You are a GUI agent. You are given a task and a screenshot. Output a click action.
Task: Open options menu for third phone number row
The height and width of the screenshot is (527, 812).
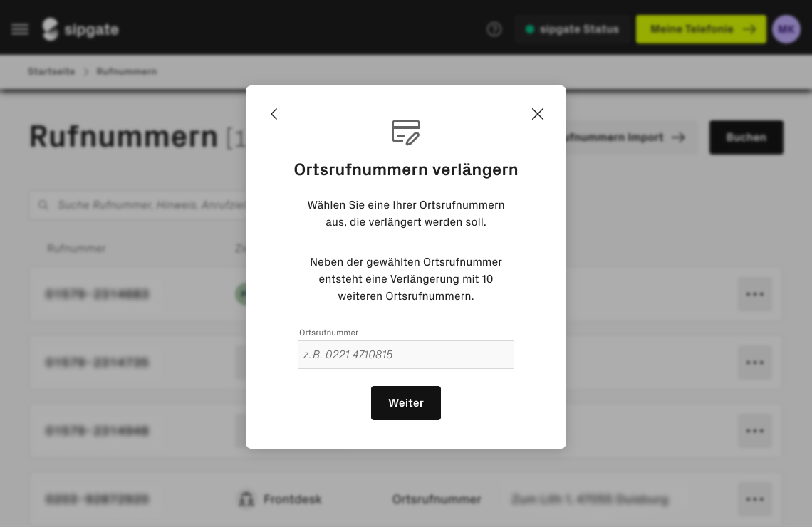coord(755,431)
